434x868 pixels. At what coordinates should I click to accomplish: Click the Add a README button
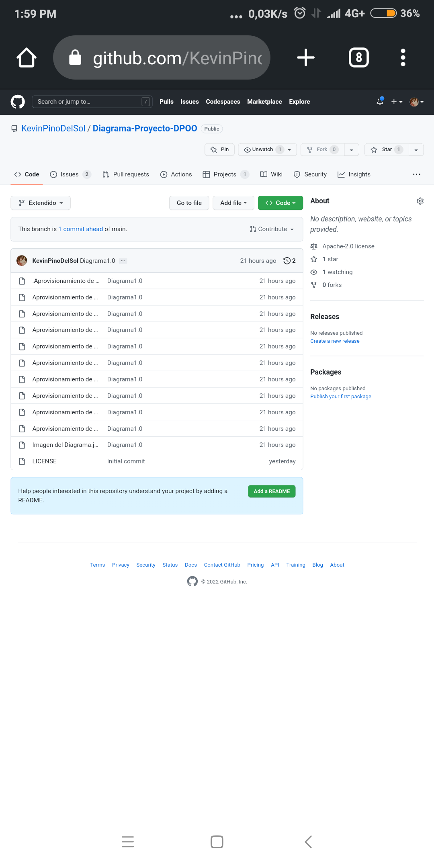pyautogui.click(x=272, y=491)
